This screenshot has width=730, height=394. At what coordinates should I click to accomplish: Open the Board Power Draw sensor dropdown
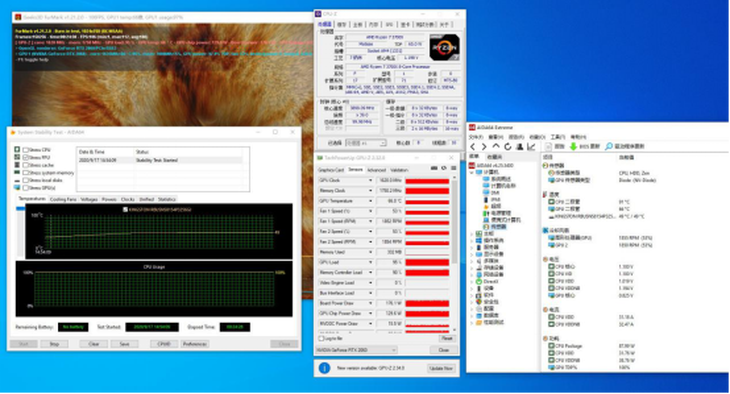371,303
